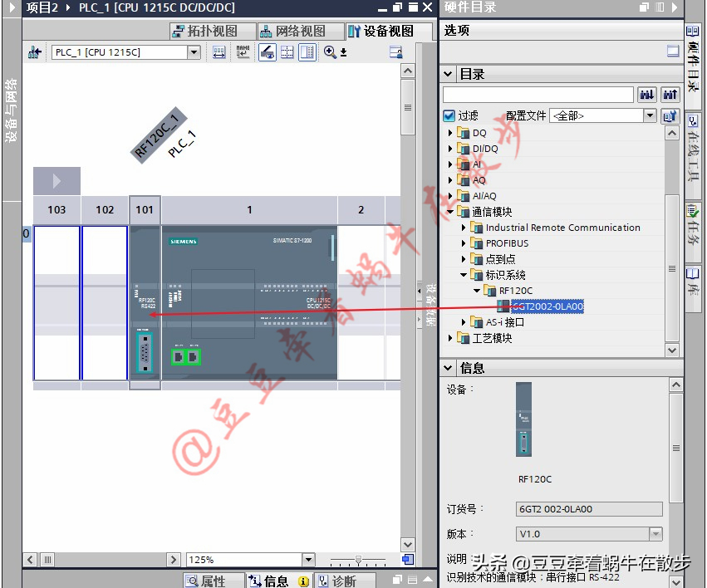Select empty slot 102 in the rack

coord(105,303)
